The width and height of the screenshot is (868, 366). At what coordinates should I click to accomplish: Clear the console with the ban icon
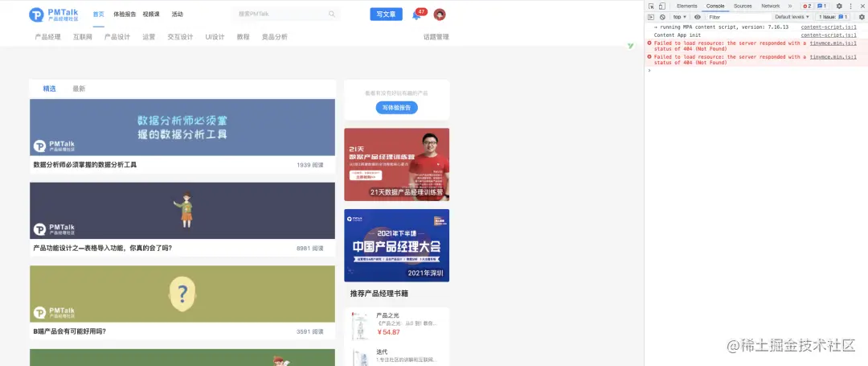pos(662,17)
